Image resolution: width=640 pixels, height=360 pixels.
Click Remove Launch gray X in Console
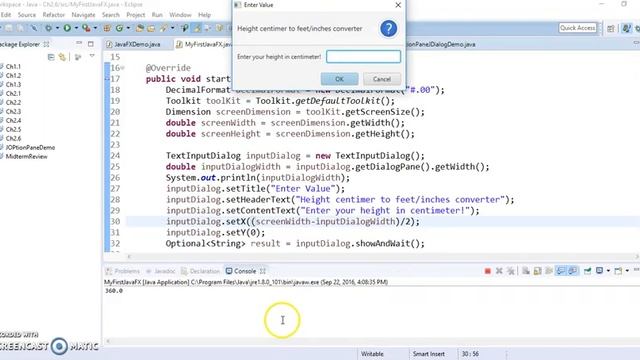tap(499, 271)
